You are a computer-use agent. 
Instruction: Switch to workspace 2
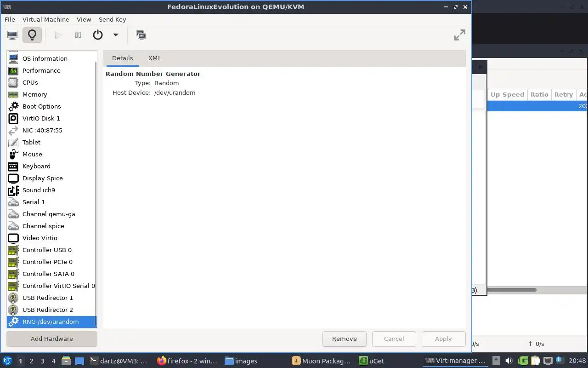pyautogui.click(x=32, y=361)
